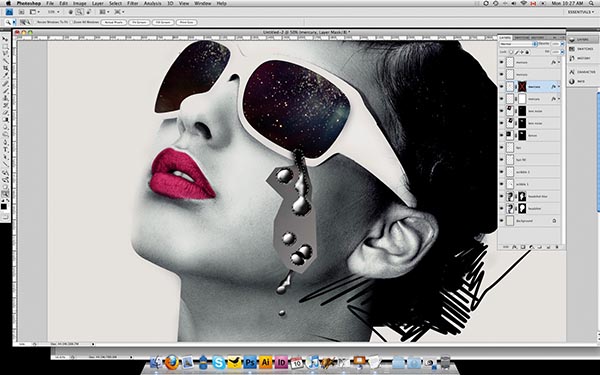Enable Zoom All Windows checkbox

click(72, 22)
